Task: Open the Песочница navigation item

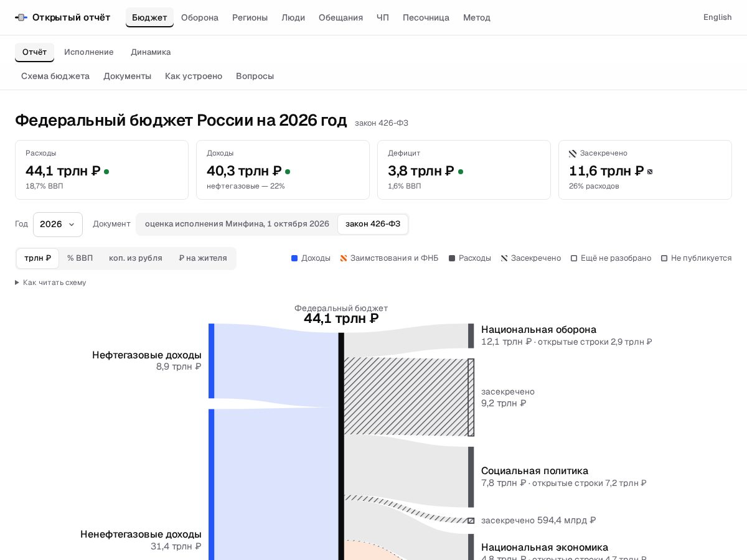Action: coord(426,17)
